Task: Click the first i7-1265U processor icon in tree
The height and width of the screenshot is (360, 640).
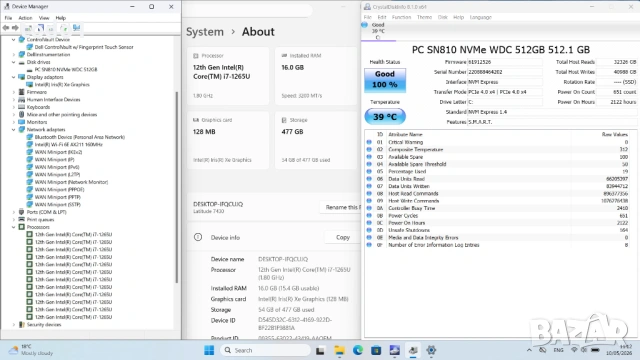Action: [x=30, y=235]
